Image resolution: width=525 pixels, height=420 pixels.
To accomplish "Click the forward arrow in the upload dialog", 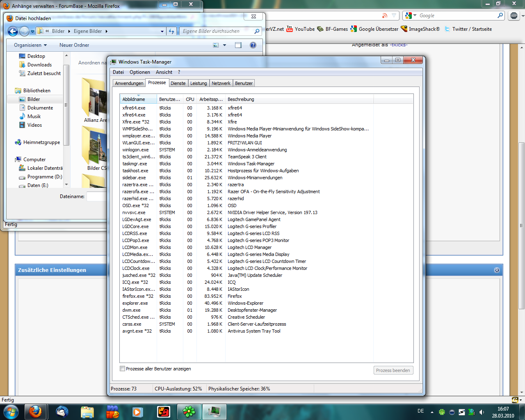I will click(24, 31).
